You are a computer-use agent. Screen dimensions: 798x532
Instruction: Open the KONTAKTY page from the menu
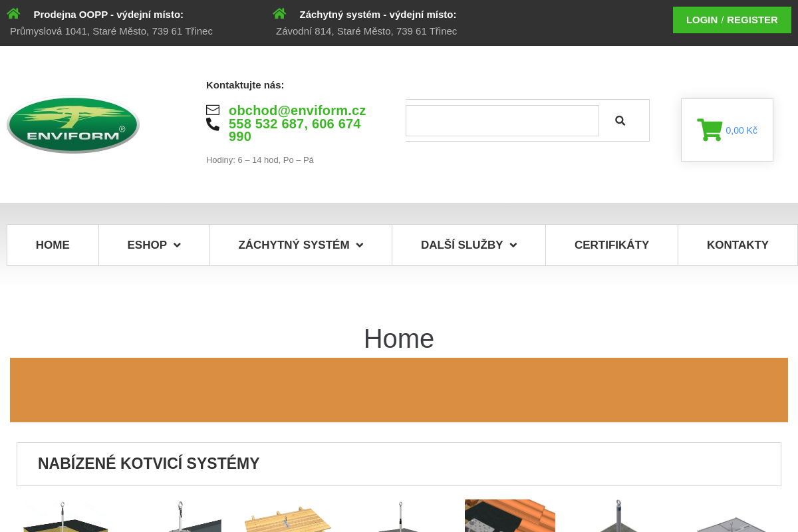737,245
